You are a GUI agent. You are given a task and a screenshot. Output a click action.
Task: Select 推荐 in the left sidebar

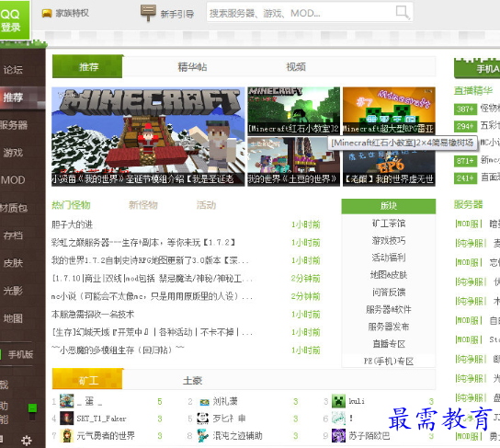click(x=13, y=97)
